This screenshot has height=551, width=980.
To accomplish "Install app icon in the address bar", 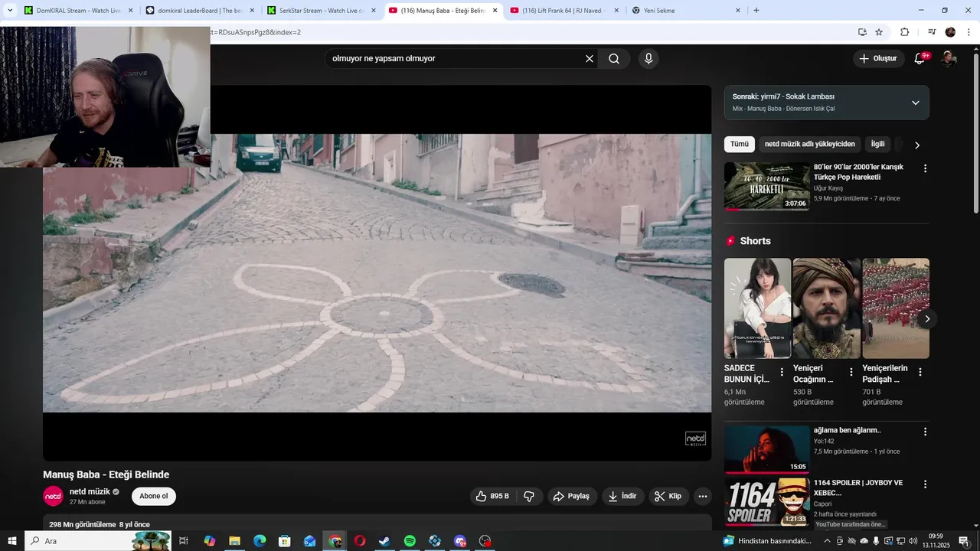I will (x=862, y=32).
